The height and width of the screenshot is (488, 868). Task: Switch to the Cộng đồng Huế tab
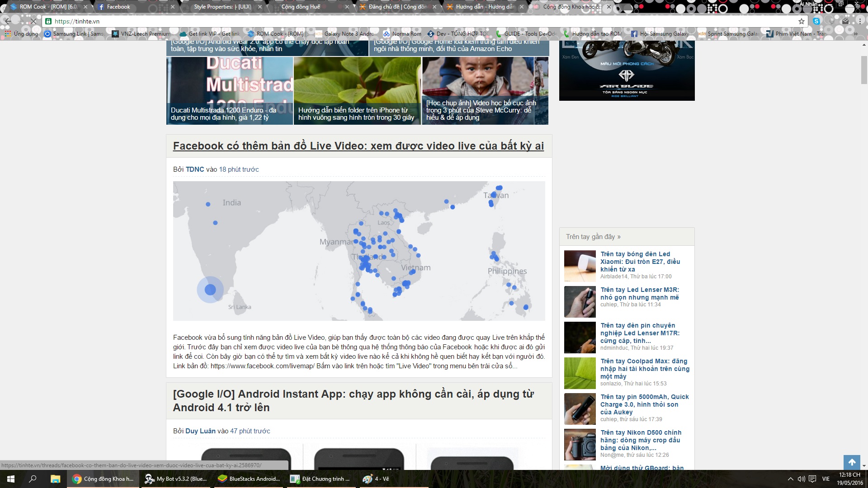(301, 7)
